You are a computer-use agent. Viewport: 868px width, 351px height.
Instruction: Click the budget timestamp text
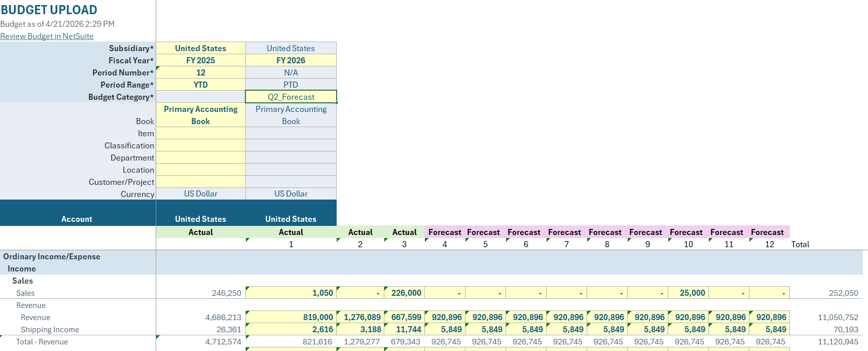[57, 24]
